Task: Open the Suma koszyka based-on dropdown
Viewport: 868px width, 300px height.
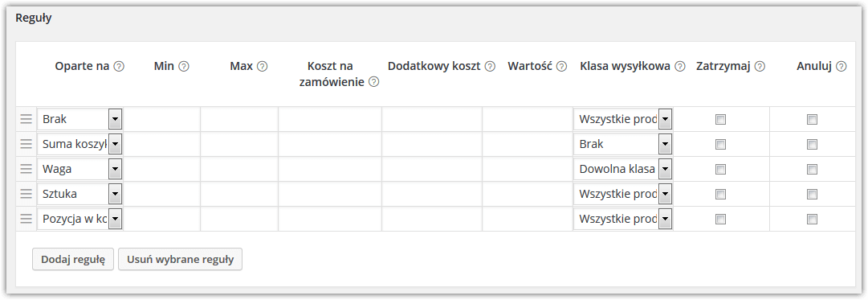Action: coord(79,144)
